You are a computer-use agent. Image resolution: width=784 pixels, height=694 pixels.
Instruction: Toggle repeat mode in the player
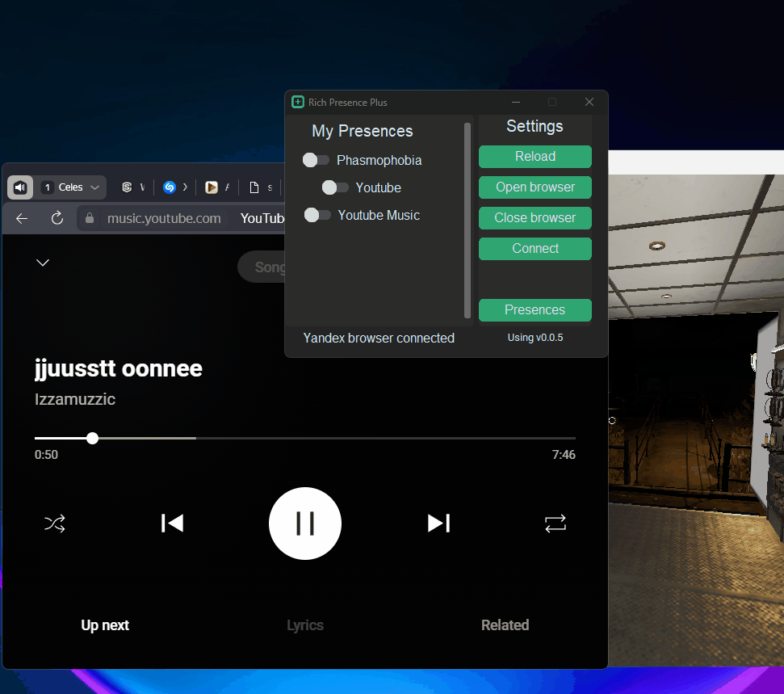(556, 524)
